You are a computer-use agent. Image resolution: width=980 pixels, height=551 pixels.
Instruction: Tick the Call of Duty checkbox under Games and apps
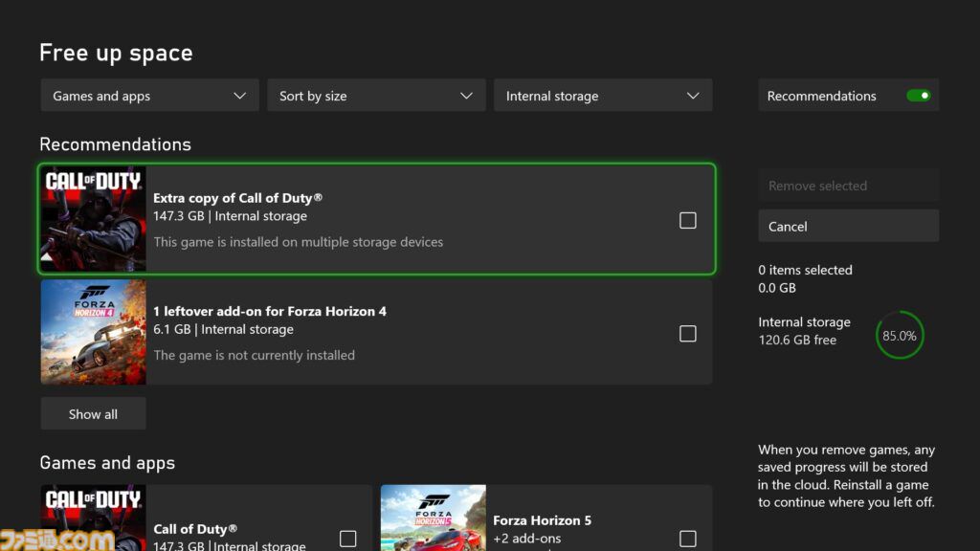347,539
